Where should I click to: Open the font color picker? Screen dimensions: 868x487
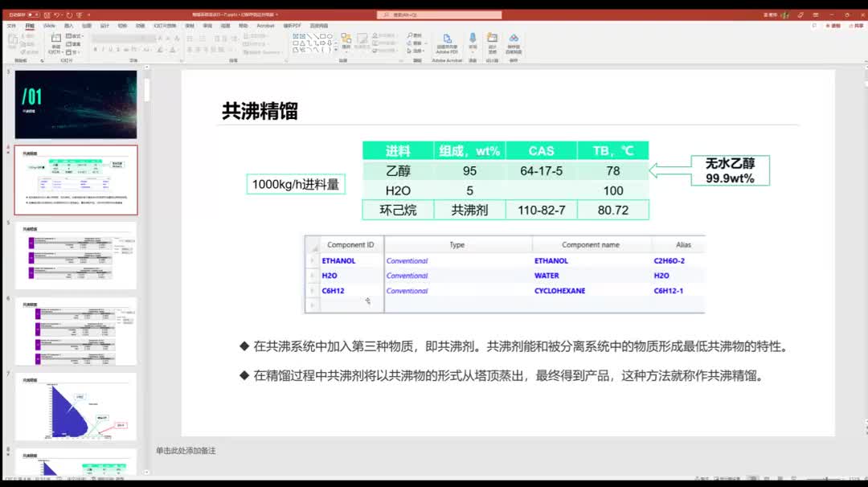(x=173, y=50)
